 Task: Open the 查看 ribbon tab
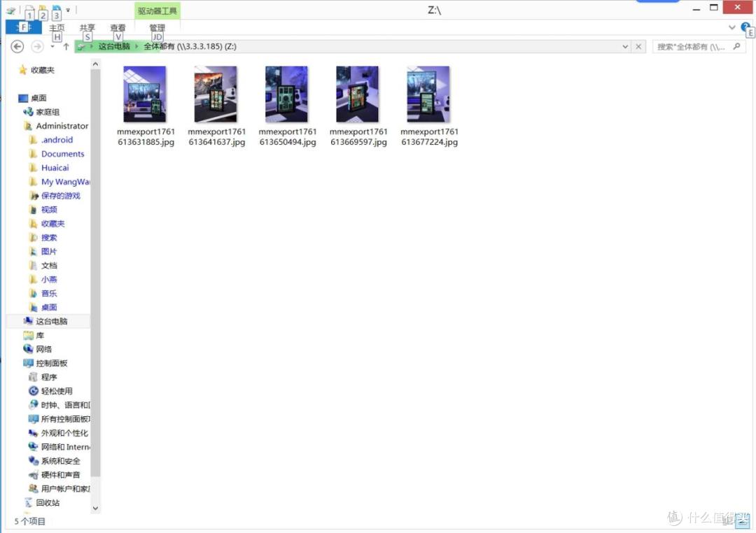pos(118,28)
